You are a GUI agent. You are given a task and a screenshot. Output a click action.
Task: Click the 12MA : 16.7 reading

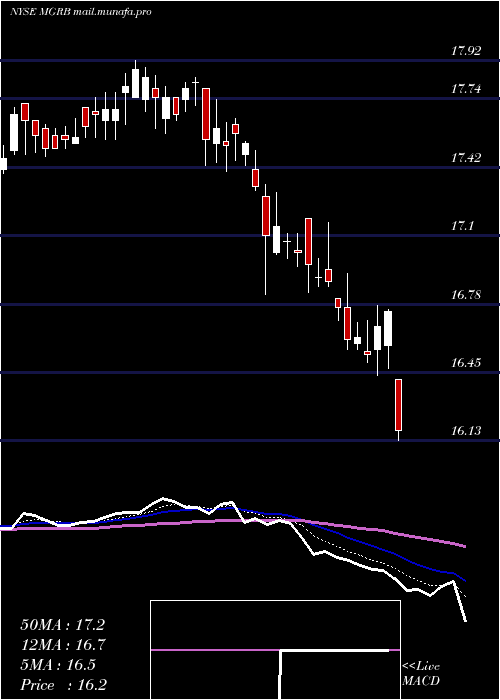click(62, 645)
